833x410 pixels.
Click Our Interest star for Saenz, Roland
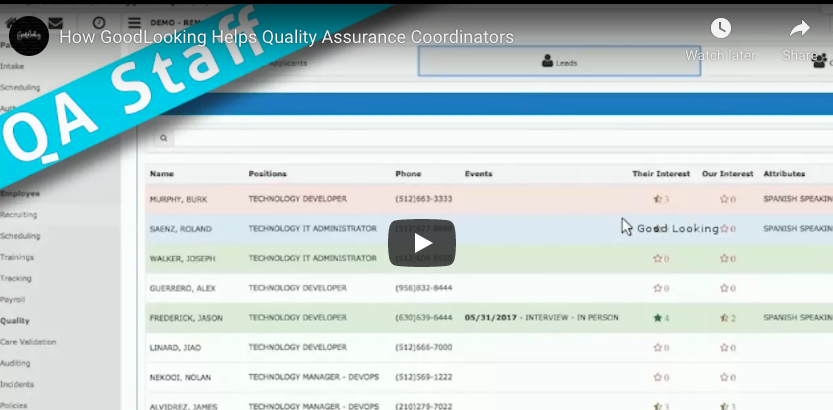click(724, 229)
